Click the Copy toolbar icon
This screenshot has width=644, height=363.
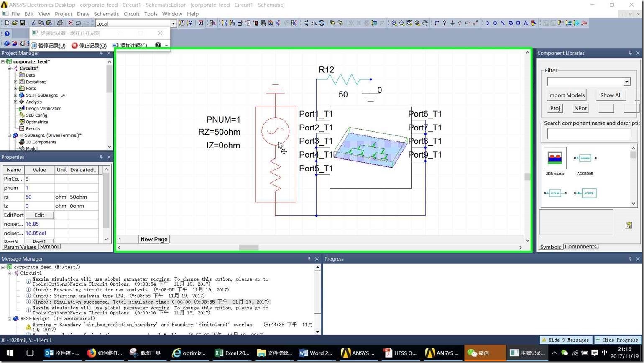pyautogui.click(x=41, y=23)
